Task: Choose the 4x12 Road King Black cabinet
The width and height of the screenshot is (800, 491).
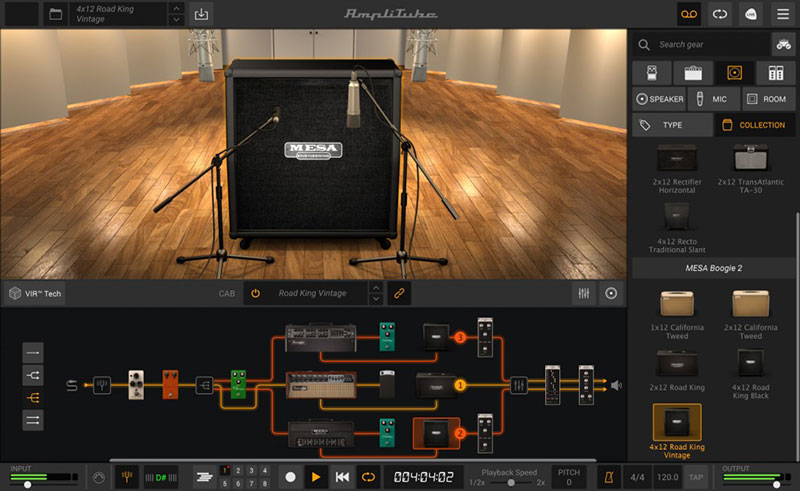Action: point(751,374)
